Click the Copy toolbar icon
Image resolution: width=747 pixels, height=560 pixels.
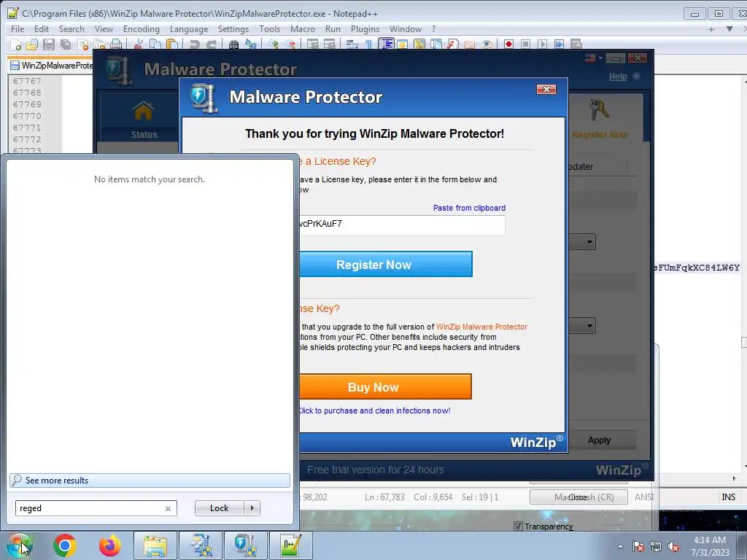tap(155, 44)
